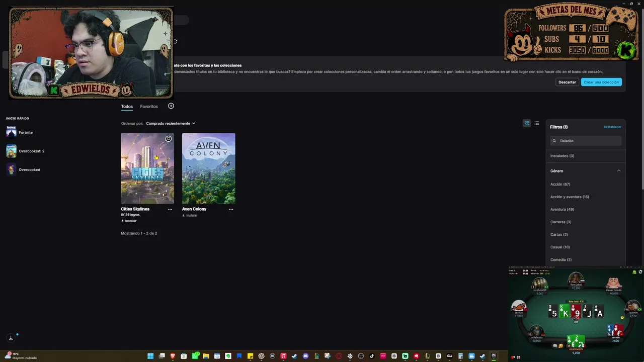Screen dimensions: 644x362
Task: Click Instalar under Aven Colony
Action: [190, 215]
